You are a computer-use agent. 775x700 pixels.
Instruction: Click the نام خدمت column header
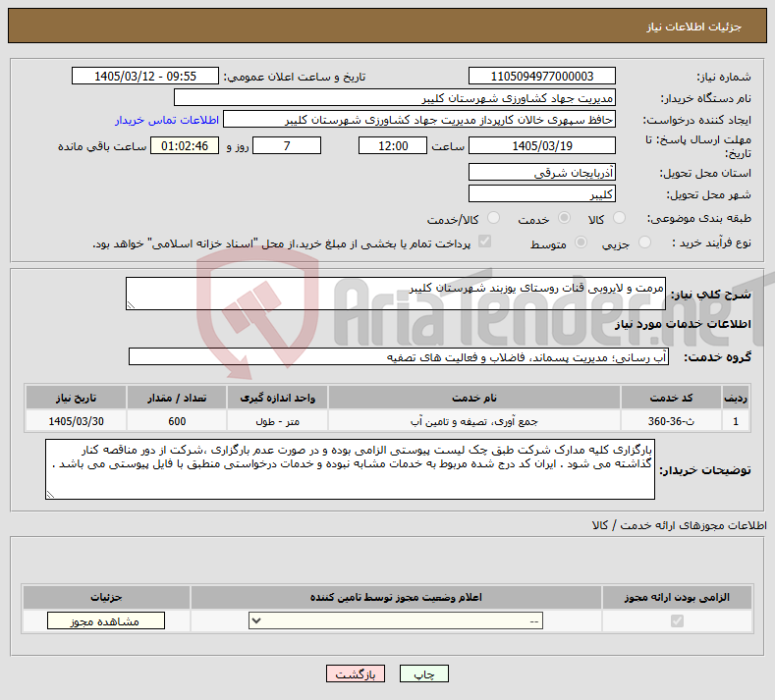coord(474,398)
